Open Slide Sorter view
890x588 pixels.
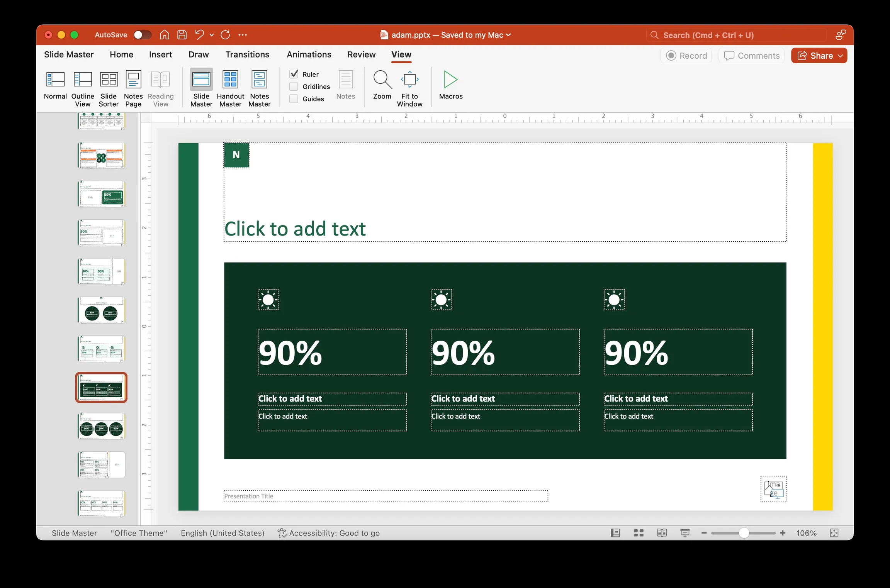109,89
